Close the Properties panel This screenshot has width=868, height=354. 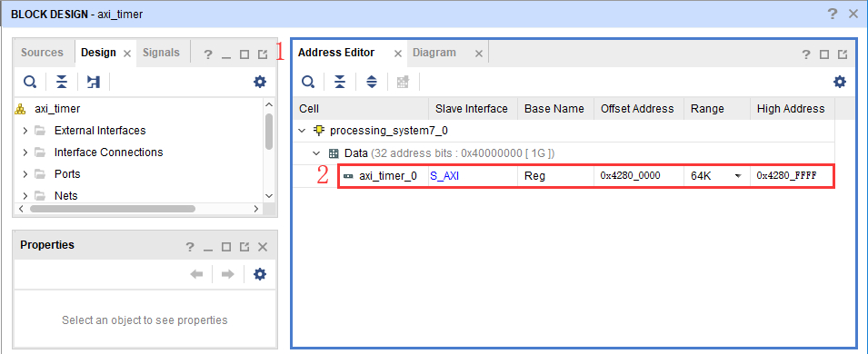click(x=263, y=247)
